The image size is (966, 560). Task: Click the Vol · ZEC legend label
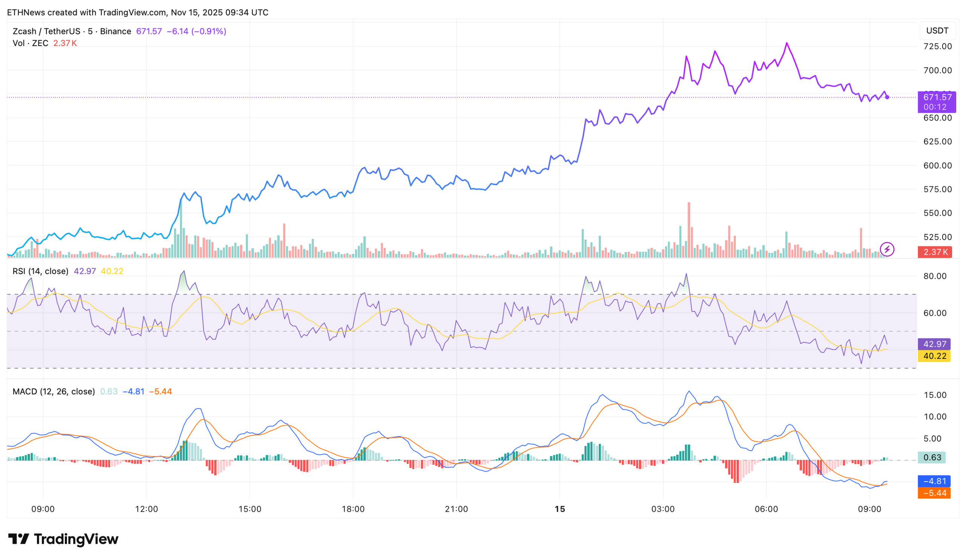coord(30,43)
